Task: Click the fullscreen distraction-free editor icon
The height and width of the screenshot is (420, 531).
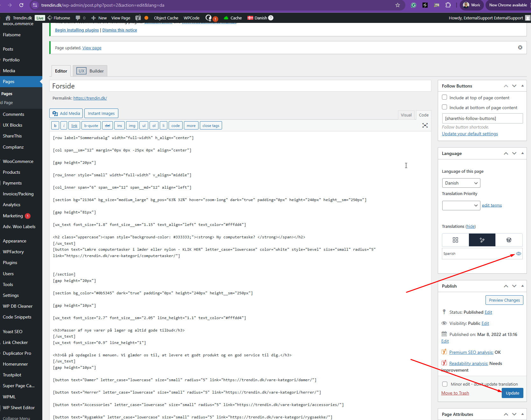Action: point(425,125)
